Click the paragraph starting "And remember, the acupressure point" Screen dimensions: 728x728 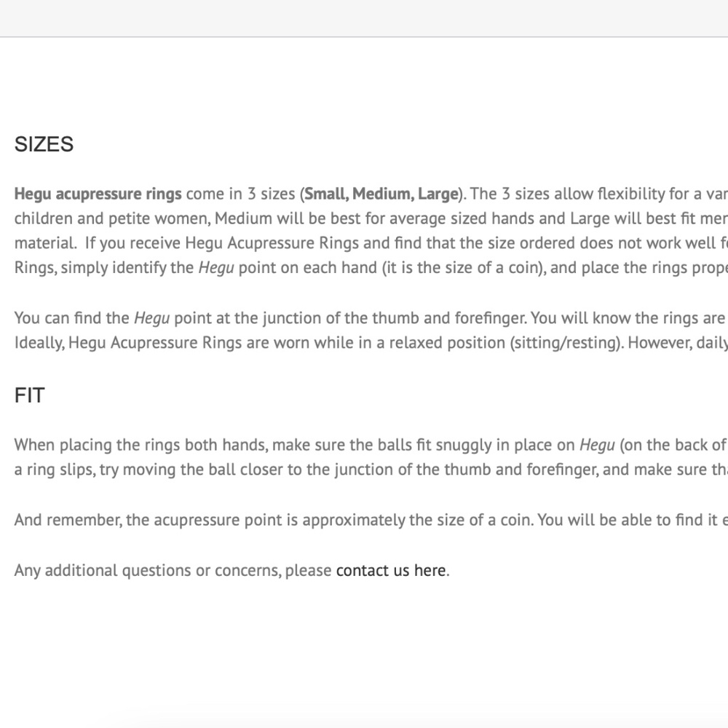pos(371,520)
